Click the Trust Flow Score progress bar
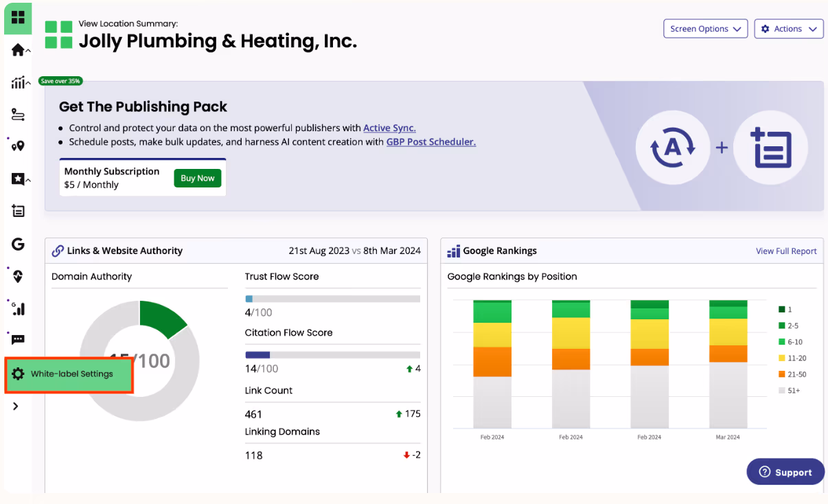This screenshot has height=504, width=828. click(x=332, y=299)
